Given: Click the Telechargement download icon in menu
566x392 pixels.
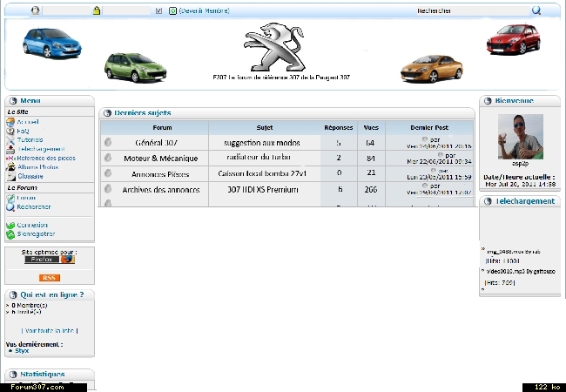Looking at the screenshot, I should 10,149.
